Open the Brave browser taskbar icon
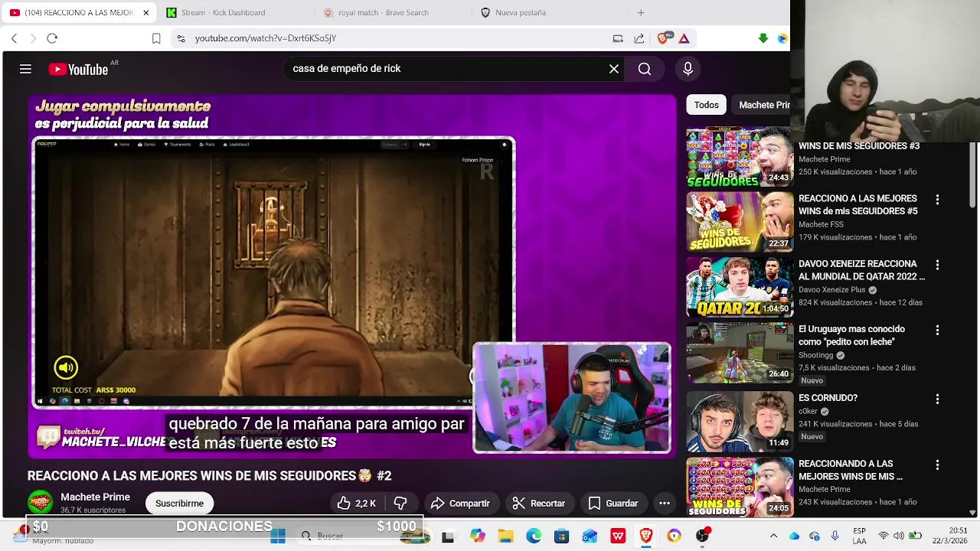Image resolution: width=980 pixels, height=551 pixels. point(646,536)
